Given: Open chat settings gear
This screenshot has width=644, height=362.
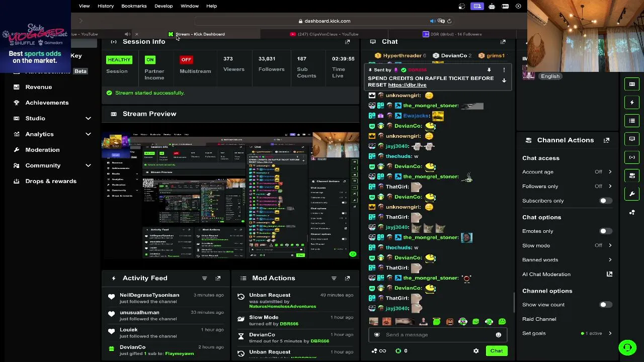Looking at the screenshot, I should (476, 351).
